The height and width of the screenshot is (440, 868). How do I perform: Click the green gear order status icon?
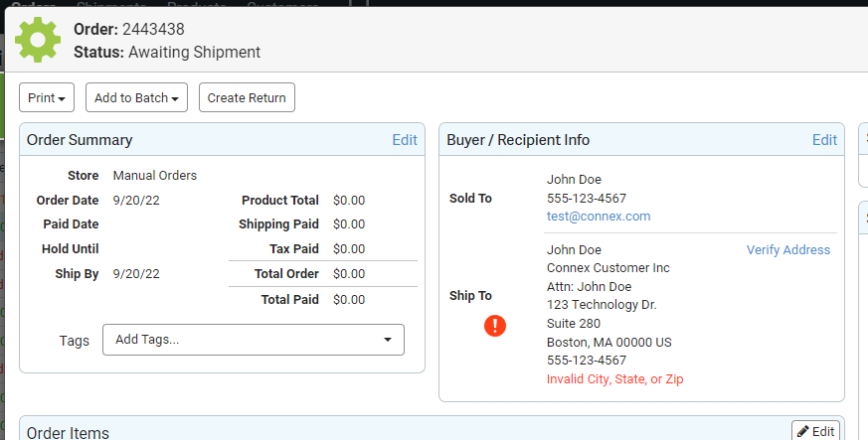click(x=38, y=40)
